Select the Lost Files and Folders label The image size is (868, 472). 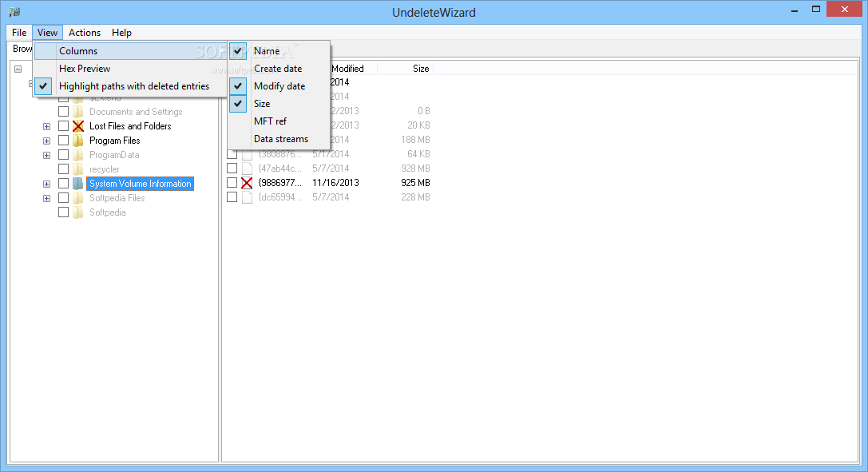[x=131, y=126]
